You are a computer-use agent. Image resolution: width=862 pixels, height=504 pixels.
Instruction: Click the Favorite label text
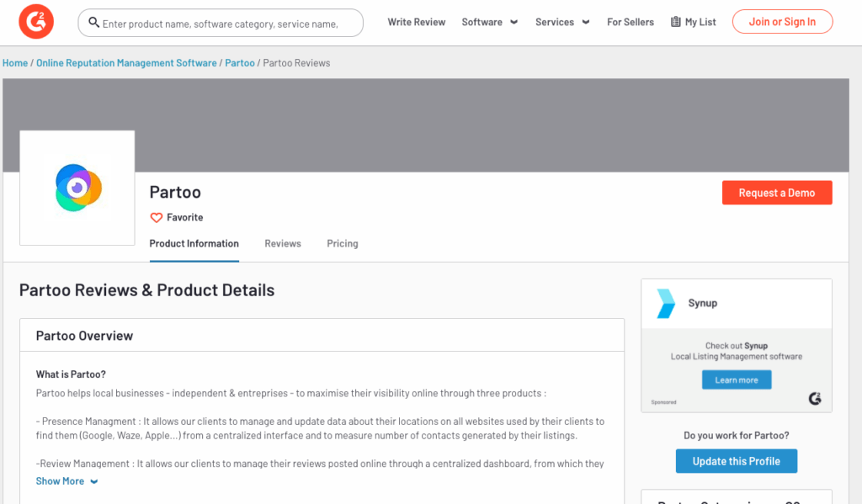184,218
